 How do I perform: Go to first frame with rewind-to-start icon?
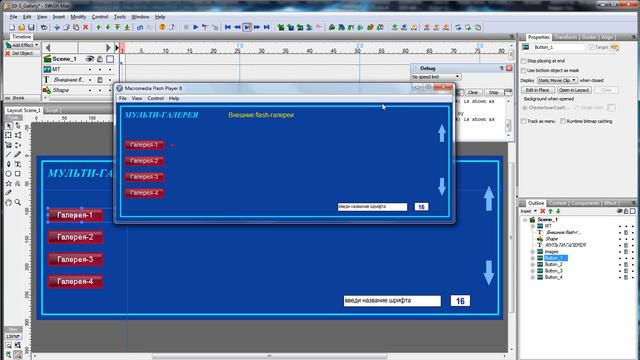[x=228, y=27]
